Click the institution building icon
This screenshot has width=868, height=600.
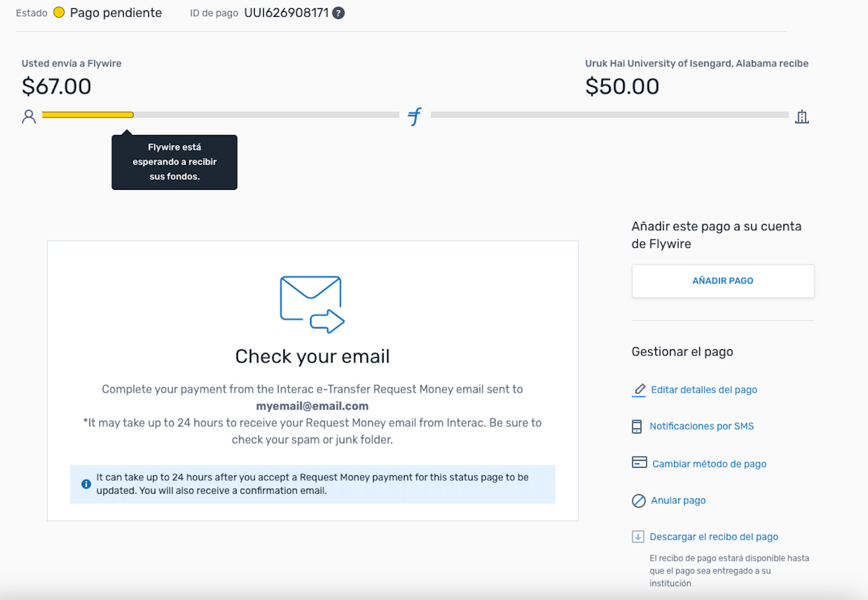(x=802, y=117)
